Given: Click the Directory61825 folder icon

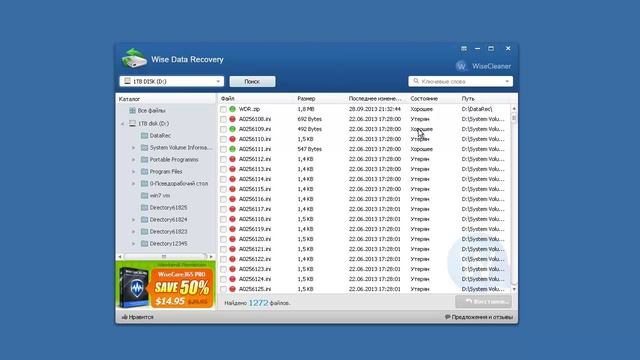Looking at the screenshot, I should point(144,207).
